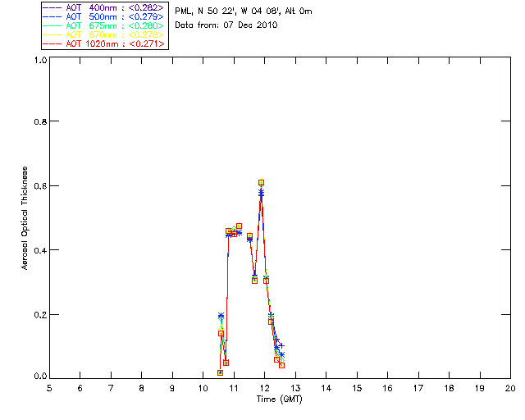Click the last red square data point
Image resolution: width=525 pixels, height=420 pixels.
point(281,365)
